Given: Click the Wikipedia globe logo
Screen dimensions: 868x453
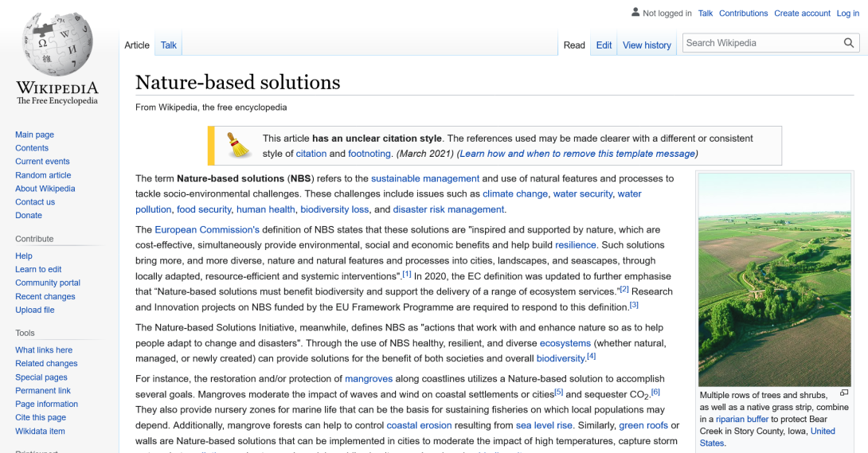Looking at the screenshot, I should [x=57, y=44].
